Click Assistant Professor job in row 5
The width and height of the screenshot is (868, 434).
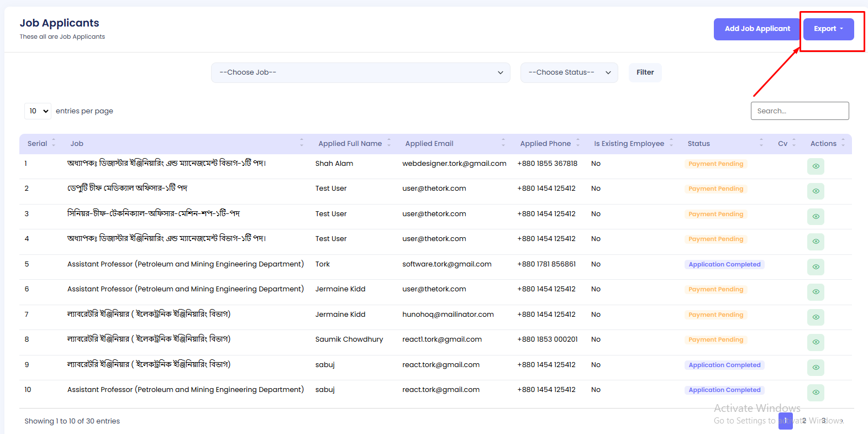coord(186,264)
